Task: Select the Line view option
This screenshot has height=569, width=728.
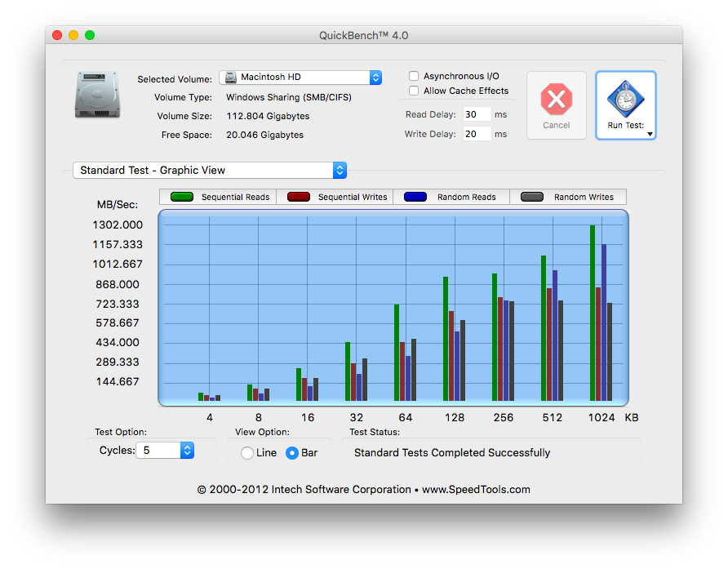Action: pyautogui.click(x=247, y=453)
